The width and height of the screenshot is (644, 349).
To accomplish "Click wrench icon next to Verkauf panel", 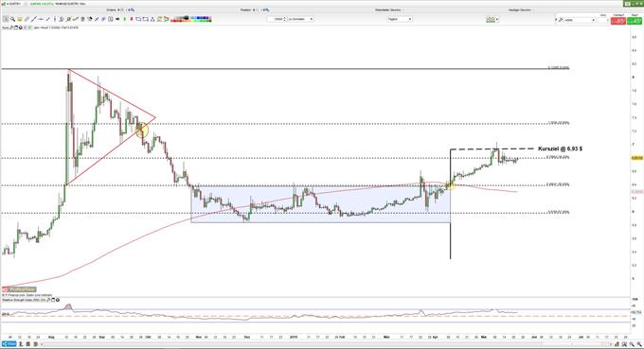I will click(x=561, y=20).
